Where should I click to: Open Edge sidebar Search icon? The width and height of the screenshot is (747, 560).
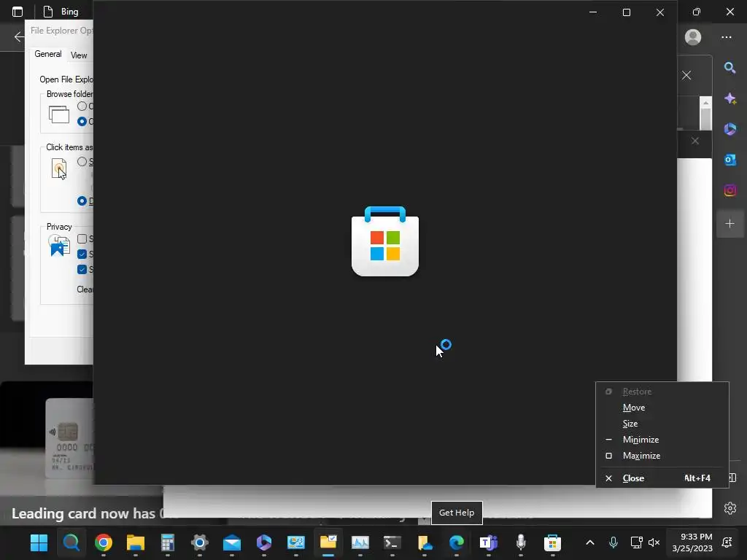(729, 68)
